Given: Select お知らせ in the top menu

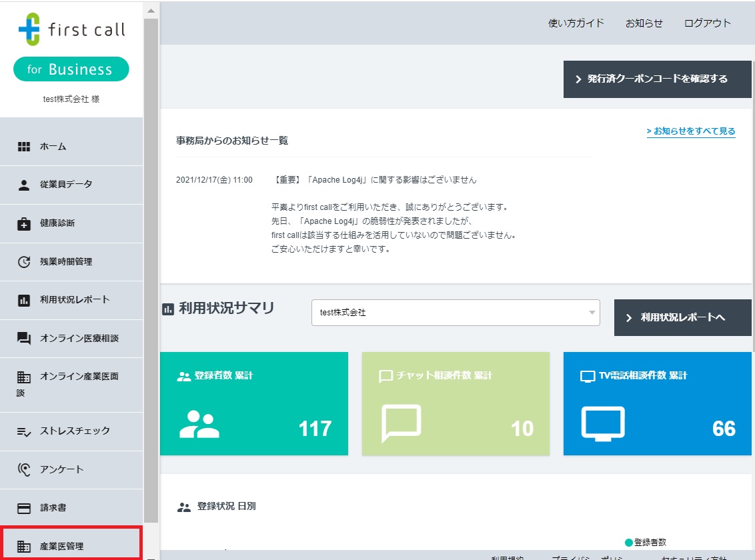Looking at the screenshot, I should 644,23.
